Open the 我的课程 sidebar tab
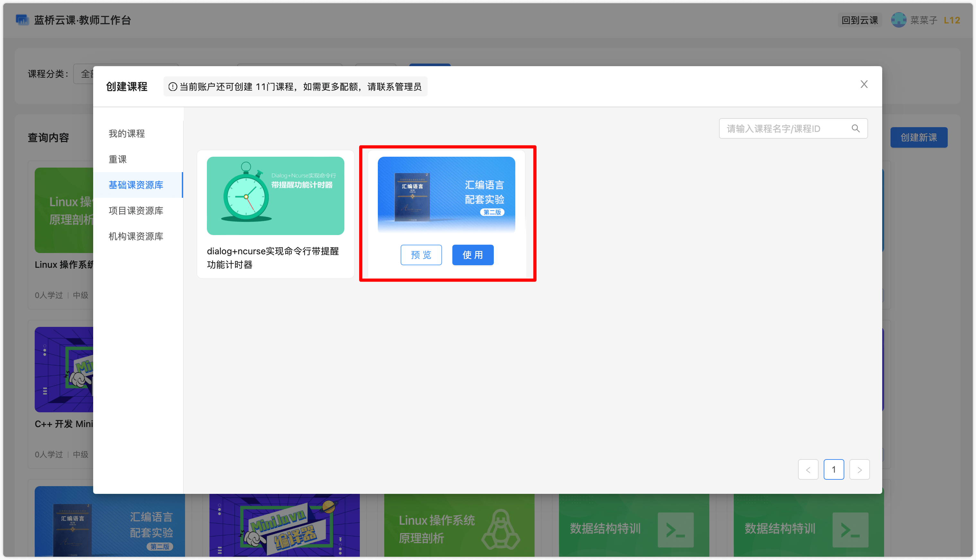Screen dimensions: 976x560 127,134
